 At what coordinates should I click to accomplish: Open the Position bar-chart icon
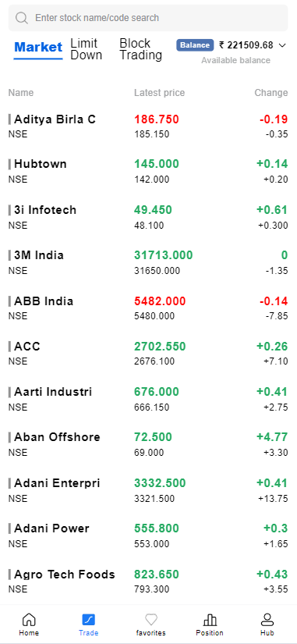[210, 619]
